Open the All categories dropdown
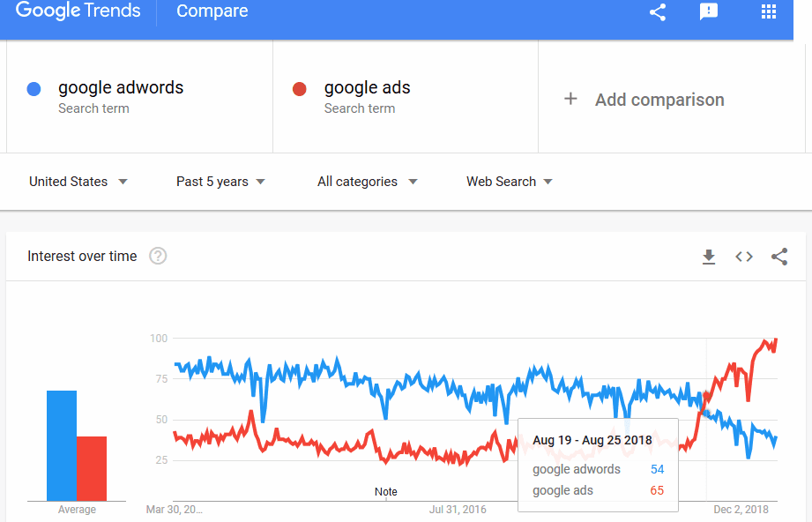The image size is (812, 522). [x=367, y=182]
